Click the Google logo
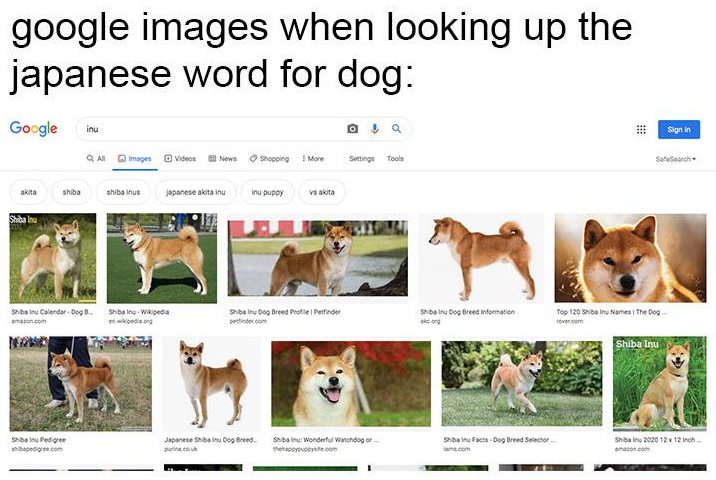This screenshot has height=480, width=716. click(x=34, y=129)
